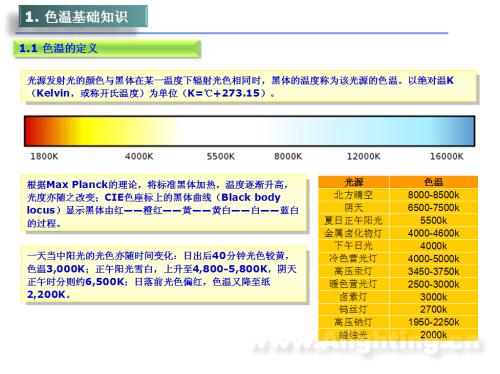Screen dimensions: 500x374
Task: Click the red end of color temperature gradient
Action: tap(33, 131)
